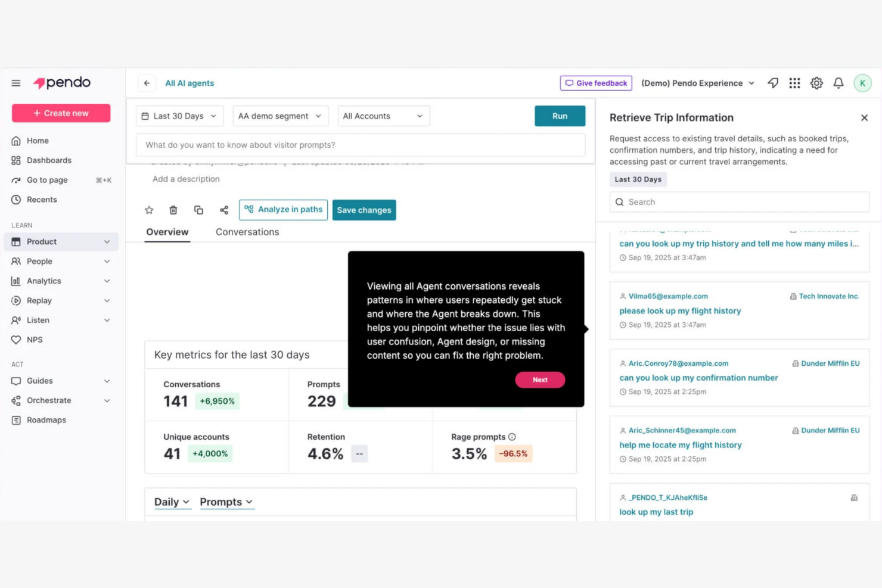Open 'look up my last trip' prompt
Viewport: 882px width, 588px height.
point(656,512)
